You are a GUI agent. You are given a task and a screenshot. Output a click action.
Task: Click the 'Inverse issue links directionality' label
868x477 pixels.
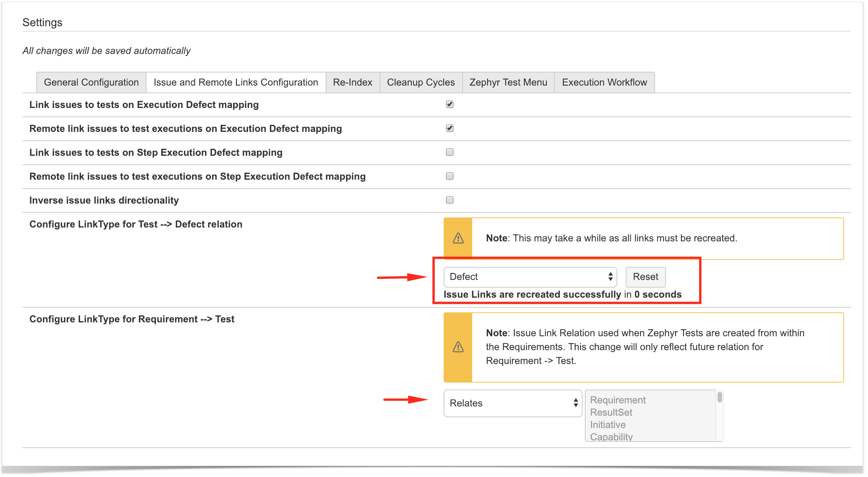pyautogui.click(x=104, y=200)
